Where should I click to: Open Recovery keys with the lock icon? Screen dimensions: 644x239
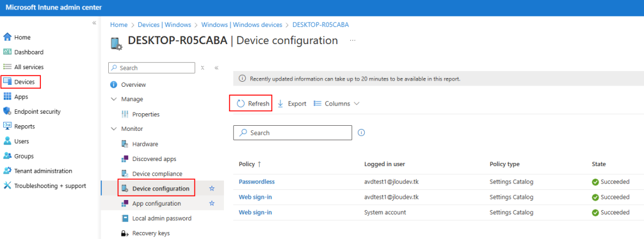(x=145, y=233)
